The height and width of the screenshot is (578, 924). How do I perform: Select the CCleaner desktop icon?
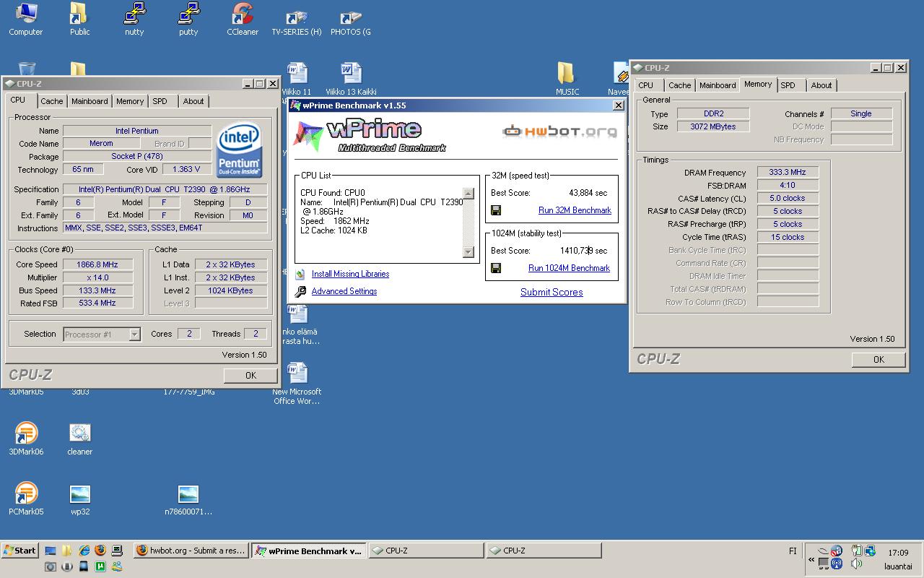(243, 20)
